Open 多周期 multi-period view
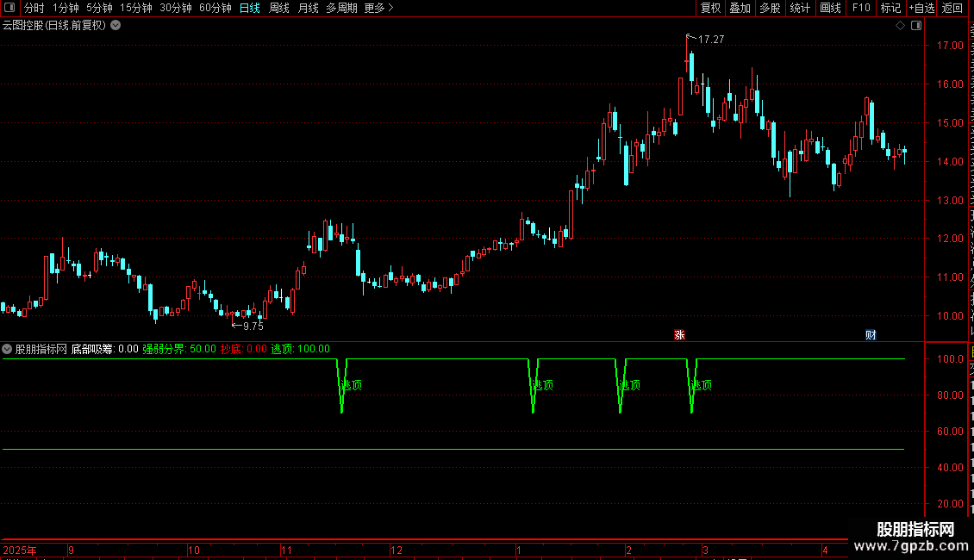 point(341,8)
